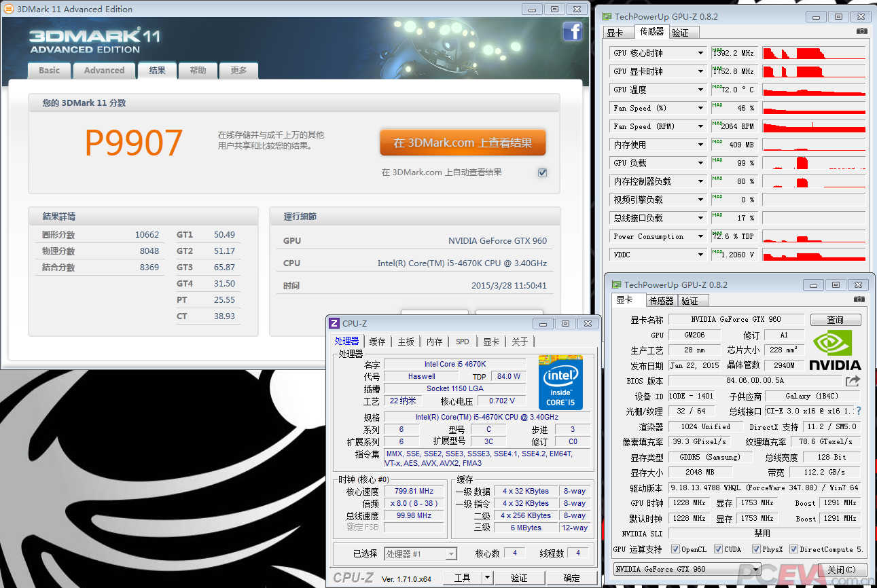This screenshot has height=588, width=877.
Task: Expand 内存使用 sensor dropdown
Action: click(x=700, y=145)
